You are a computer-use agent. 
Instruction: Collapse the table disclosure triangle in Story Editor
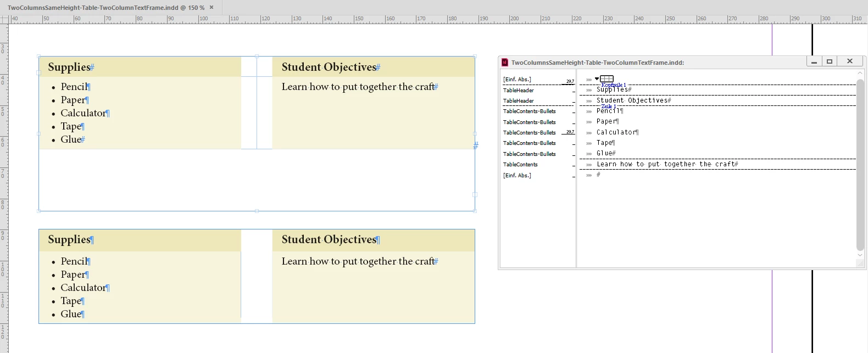point(597,79)
